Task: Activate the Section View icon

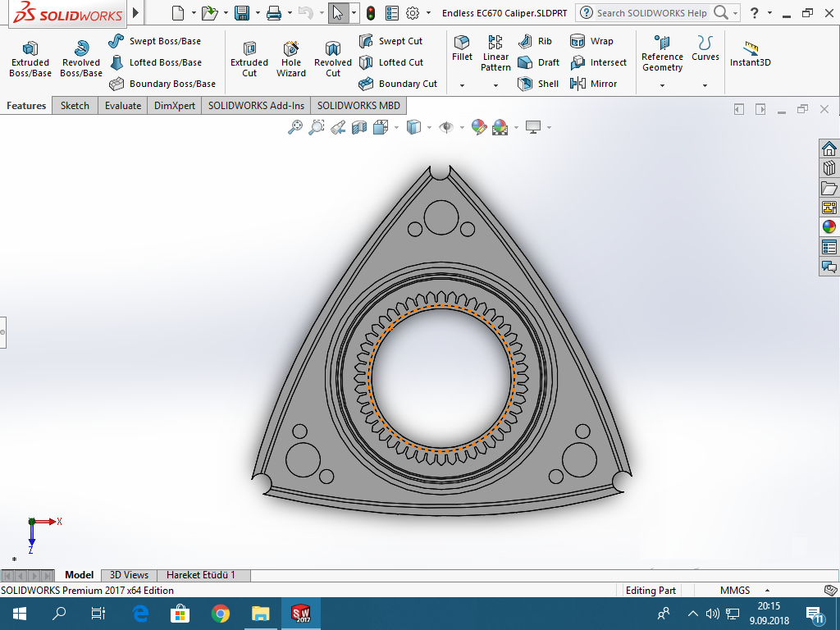Action: tap(359, 127)
